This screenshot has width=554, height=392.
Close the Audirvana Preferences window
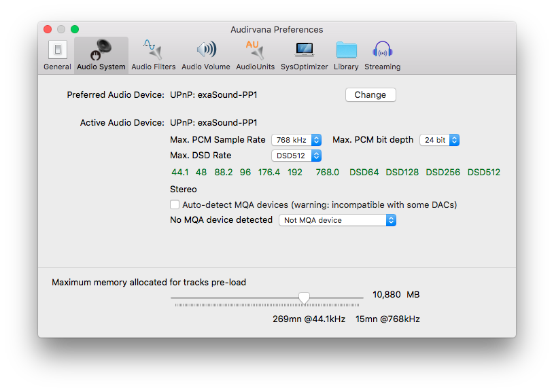pos(48,29)
